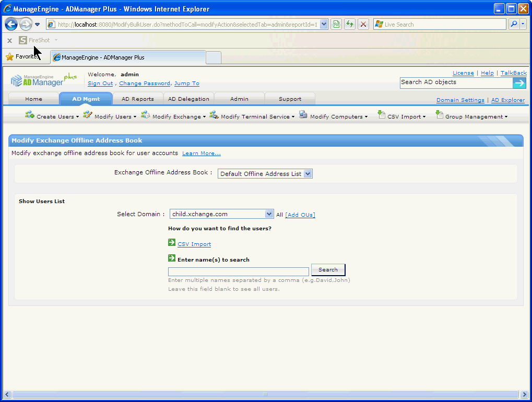Click the green search arrow for AD objects

pos(519,82)
